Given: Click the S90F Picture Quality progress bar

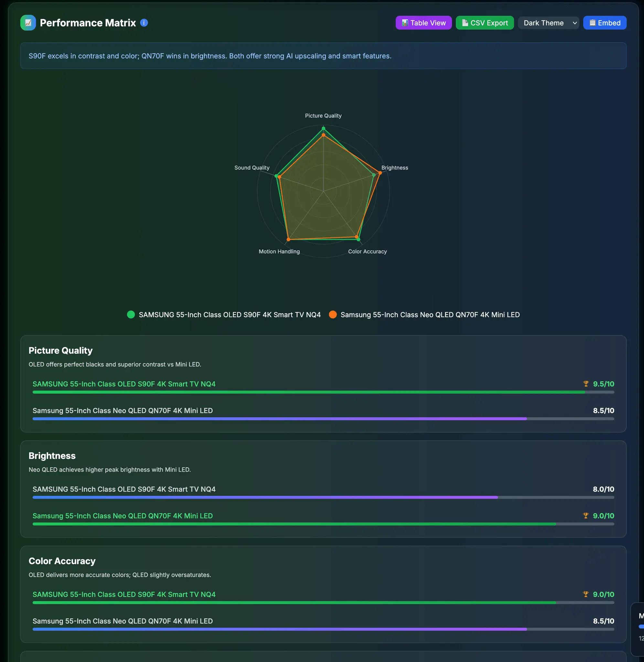Looking at the screenshot, I should click(x=323, y=392).
